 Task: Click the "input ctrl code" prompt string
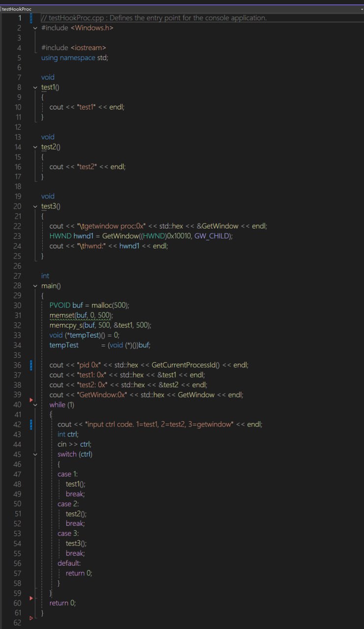pyautogui.click(x=159, y=425)
